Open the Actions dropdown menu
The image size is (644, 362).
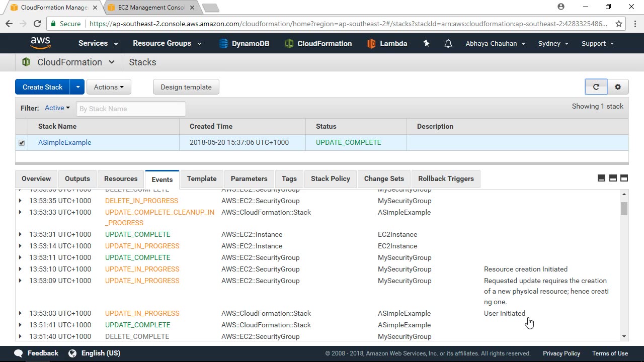109,87
